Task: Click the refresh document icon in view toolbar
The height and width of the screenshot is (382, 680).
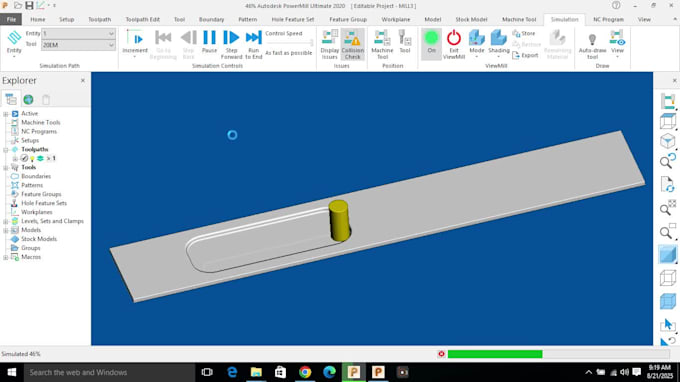Action: (667, 184)
